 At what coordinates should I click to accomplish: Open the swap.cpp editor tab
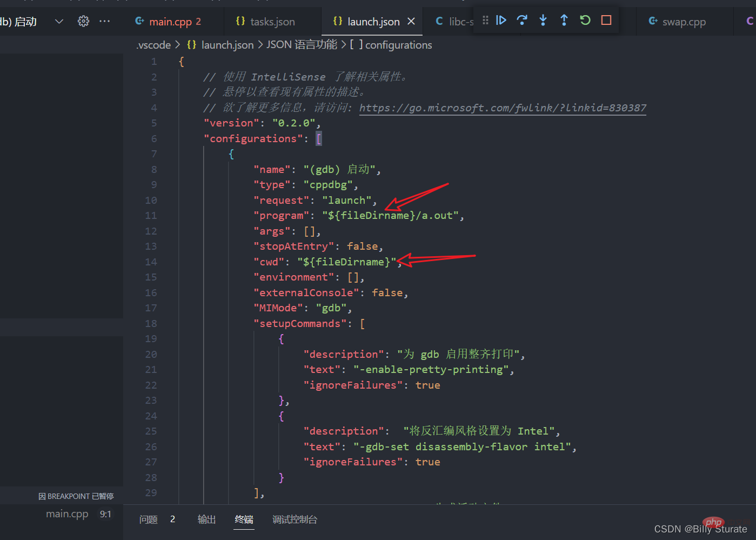point(684,22)
